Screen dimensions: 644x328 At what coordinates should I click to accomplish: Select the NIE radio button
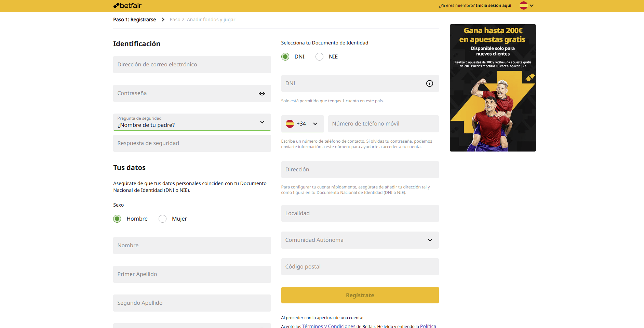[319, 56]
